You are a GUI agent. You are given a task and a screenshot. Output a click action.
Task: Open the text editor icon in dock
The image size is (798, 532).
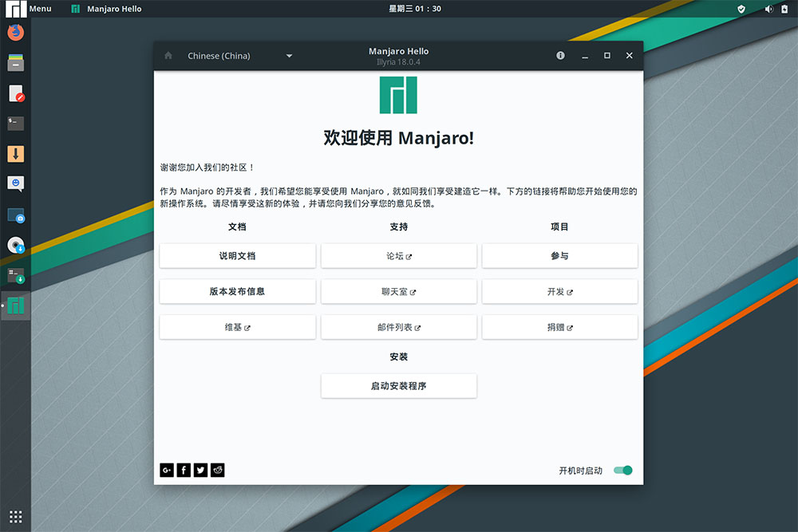click(15, 93)
